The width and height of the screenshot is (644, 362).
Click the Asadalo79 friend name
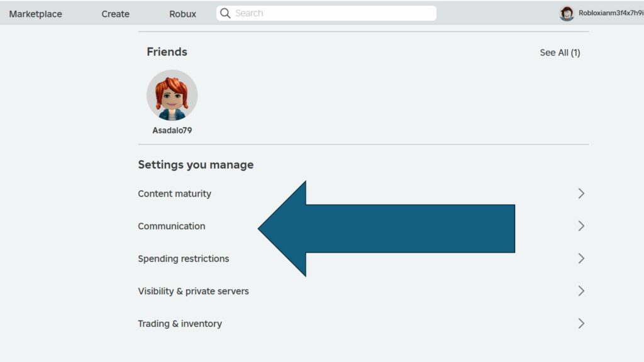[172, 131]
